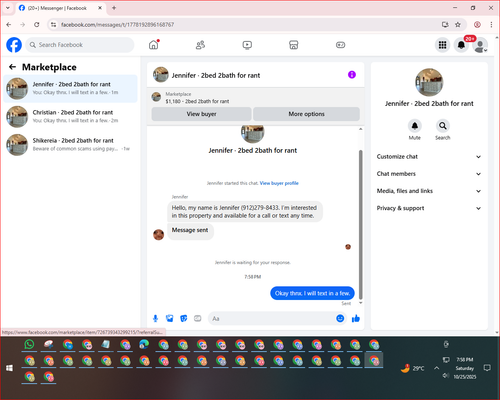This screenshot has height=400, width=500.
Task: View site information icon in address bar
Action: [53, 24]
